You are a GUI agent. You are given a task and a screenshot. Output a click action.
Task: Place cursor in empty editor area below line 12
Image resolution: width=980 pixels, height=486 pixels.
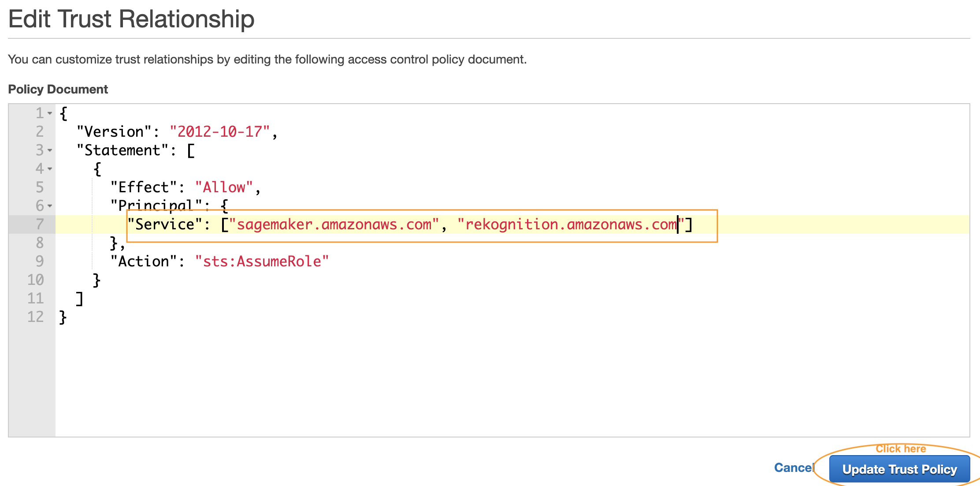click(x=512, y=381)
